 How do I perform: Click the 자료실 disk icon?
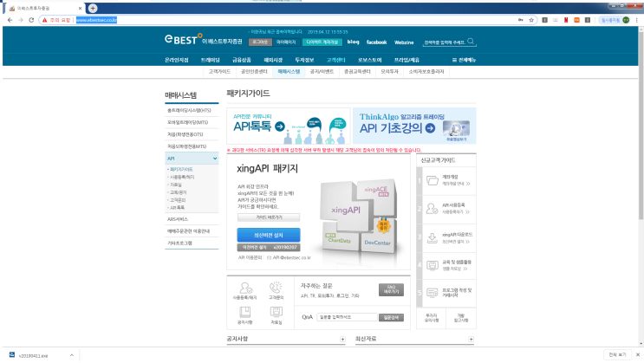[276, 312]
